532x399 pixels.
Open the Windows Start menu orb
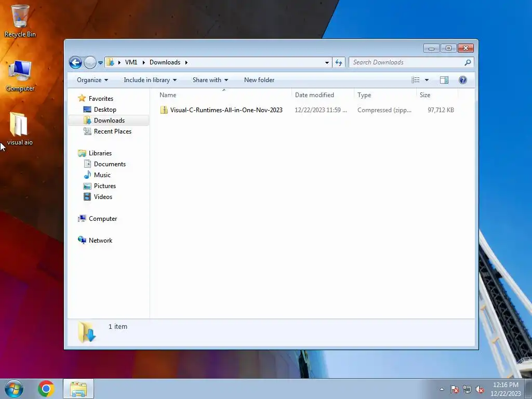14,389
